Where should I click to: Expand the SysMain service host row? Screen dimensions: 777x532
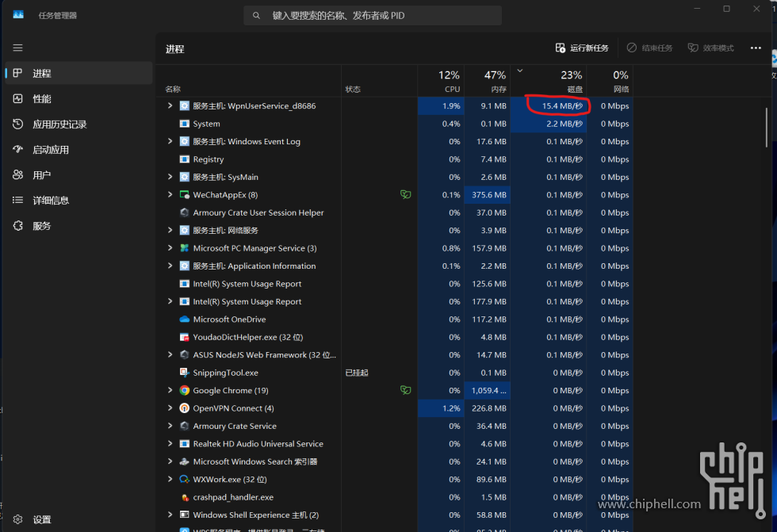tap(170, 177)
